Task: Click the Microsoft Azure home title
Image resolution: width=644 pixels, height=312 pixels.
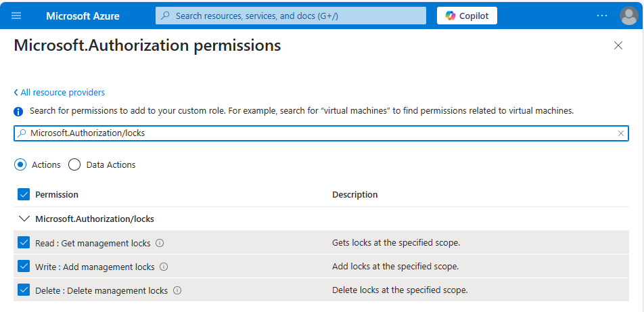Action: click(83, 16)
